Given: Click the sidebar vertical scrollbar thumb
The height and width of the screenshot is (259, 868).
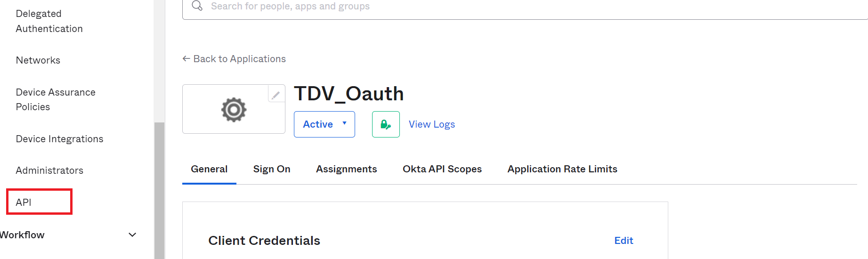Looking at the screenshot, I should click(160, 191).
